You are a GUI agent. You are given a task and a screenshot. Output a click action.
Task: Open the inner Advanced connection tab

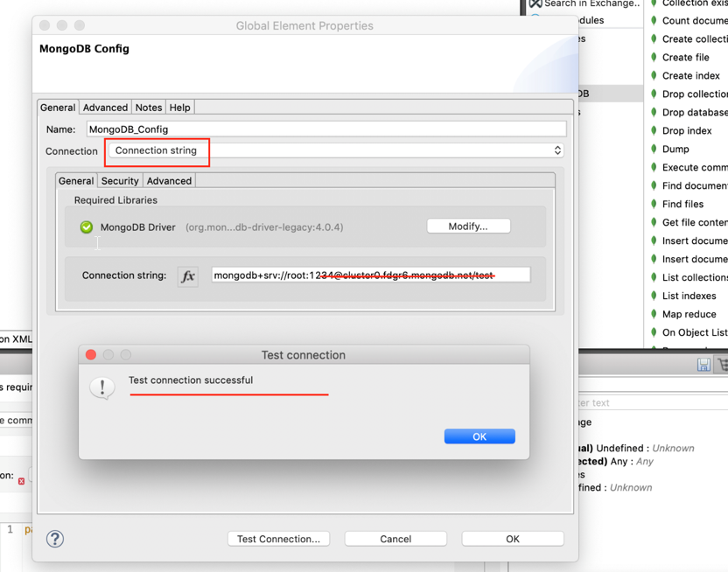pyautogui.click(x=169, y=180)
